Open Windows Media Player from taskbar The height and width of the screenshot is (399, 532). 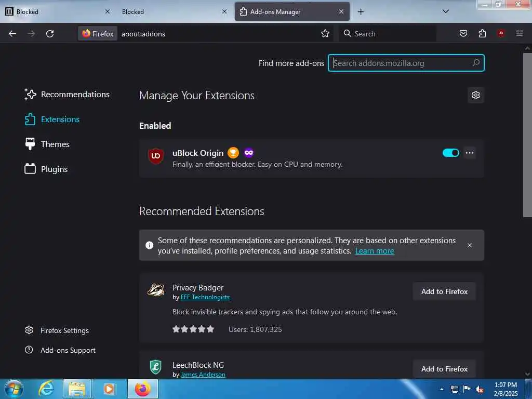pyautogui.click(x=109, y=389)
